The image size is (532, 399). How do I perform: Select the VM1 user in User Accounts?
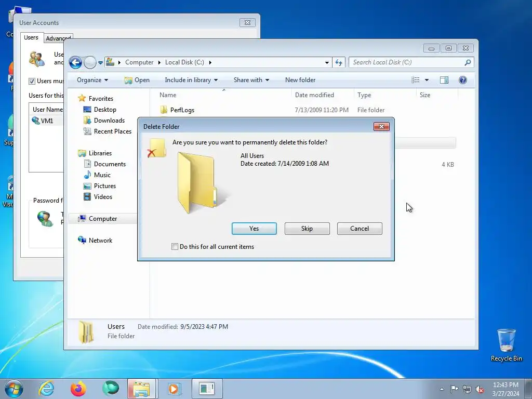coord(46,121)
